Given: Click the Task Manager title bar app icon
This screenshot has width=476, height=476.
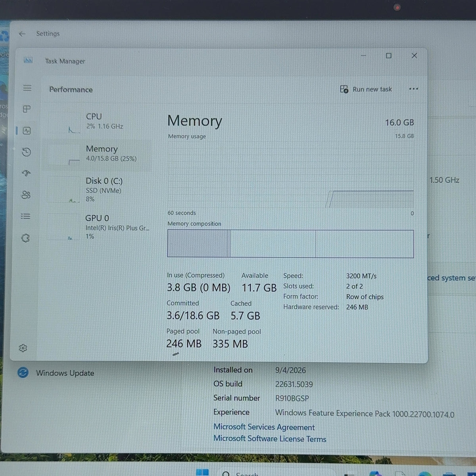Looking at the screenshot, I should (28, 60).
